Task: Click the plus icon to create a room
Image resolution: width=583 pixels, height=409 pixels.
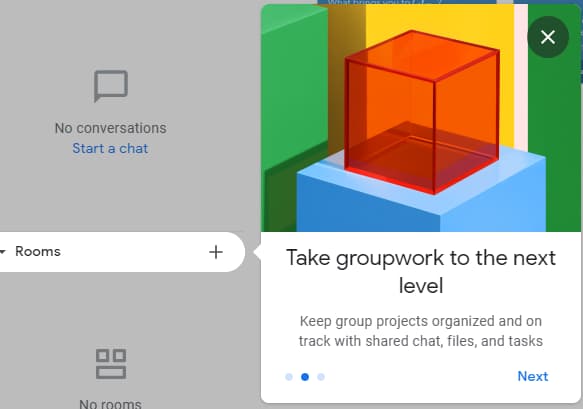Action: click(216, 252)
